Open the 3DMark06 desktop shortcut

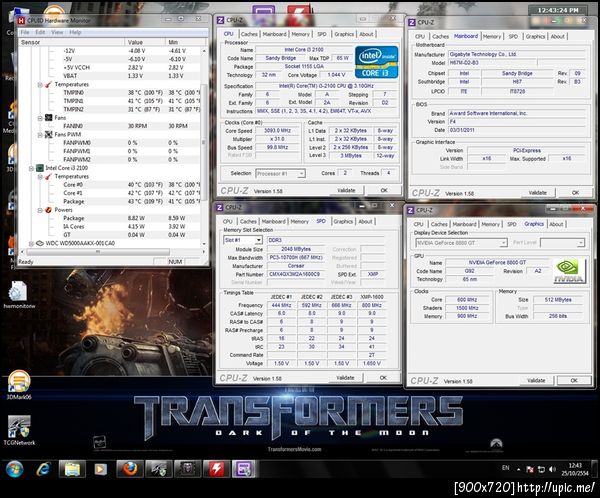pos(19,385)
